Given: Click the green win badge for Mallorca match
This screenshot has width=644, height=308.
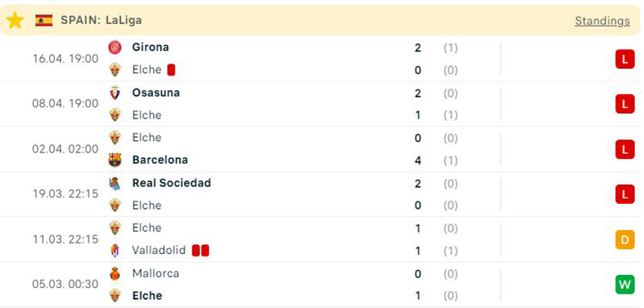Looking at the screenshot, I should tap(625, 285).
